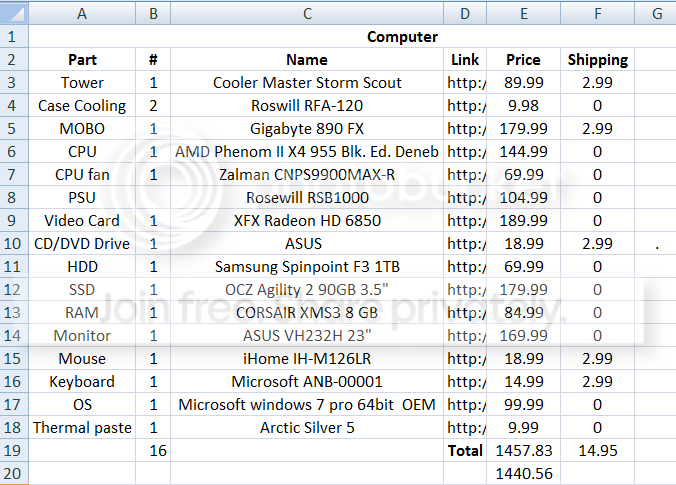Select column E header

pyautogui.click(x=523, y=13)
